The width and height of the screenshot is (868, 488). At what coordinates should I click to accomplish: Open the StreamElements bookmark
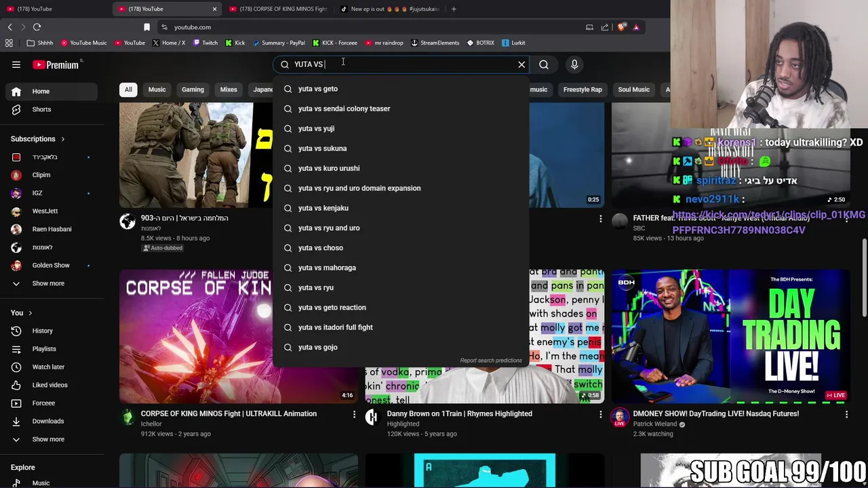tap(435, 43)
